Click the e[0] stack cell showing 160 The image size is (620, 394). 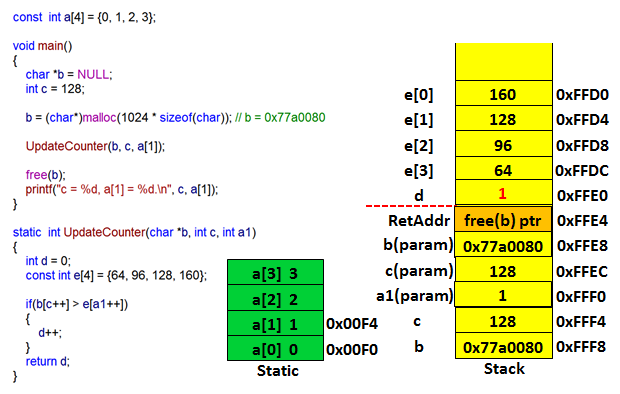pyautogui.click(x=503, y=94)
